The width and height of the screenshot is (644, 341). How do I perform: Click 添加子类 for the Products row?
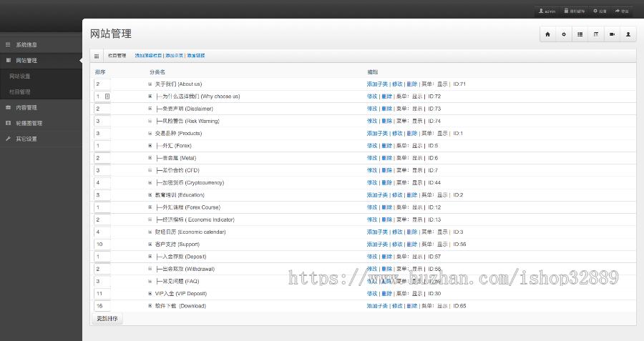click(377, 134)
